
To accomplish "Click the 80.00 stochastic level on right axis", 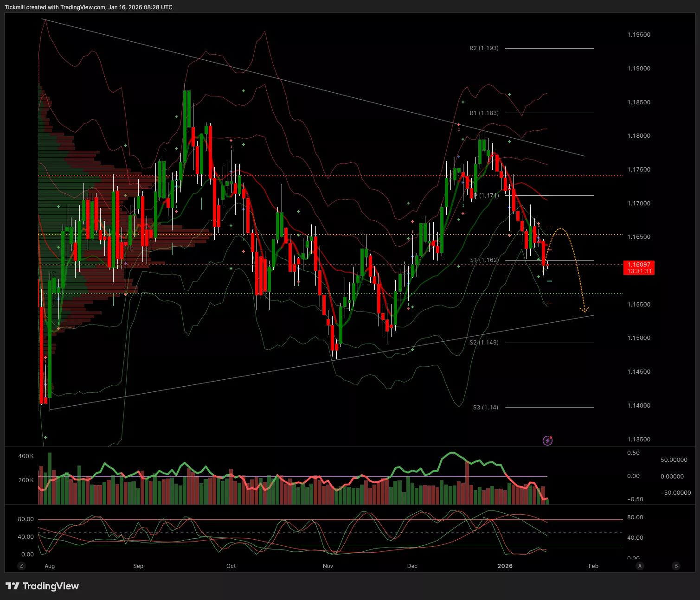I will [x=635, y=517].
